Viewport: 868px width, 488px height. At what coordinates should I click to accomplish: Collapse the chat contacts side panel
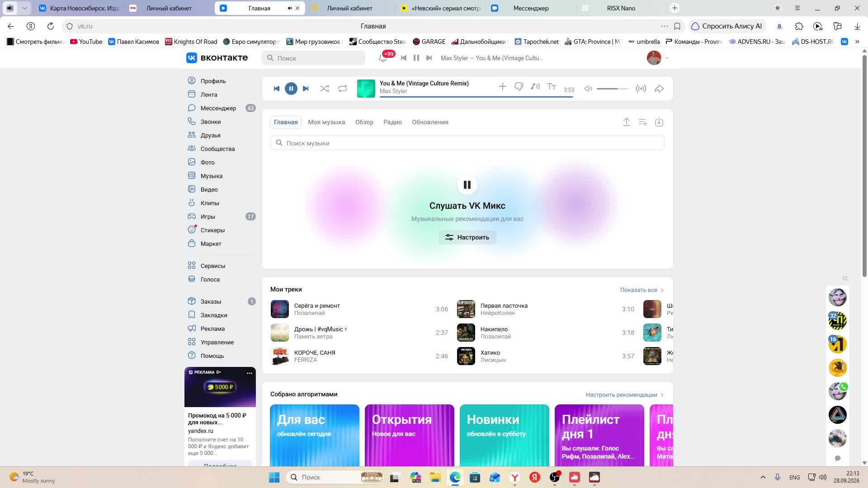[845, 278]
